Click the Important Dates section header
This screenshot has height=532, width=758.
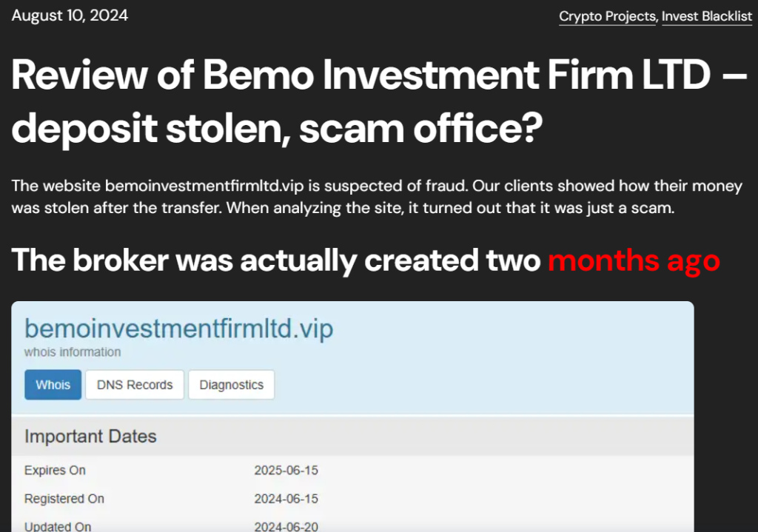(x=90, y=437)
